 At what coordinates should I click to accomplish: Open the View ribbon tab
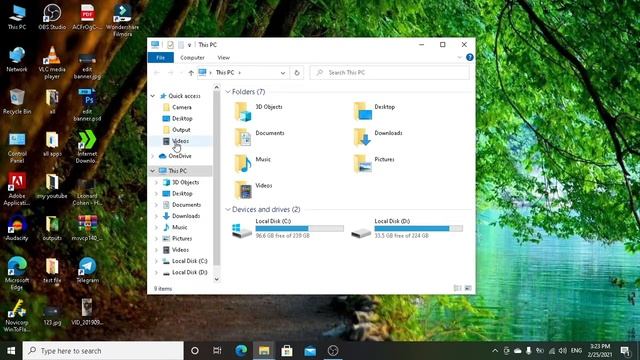click(x=224, y=58)
